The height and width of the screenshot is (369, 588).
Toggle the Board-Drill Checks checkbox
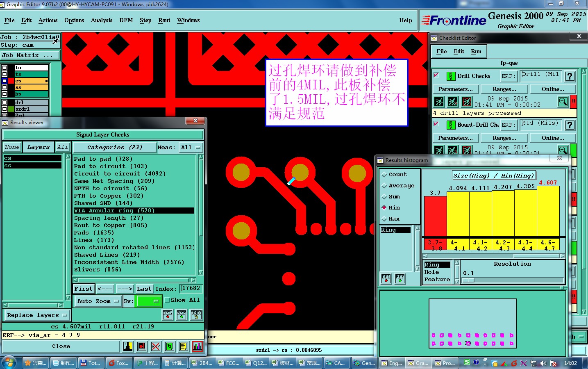[436, 124]
